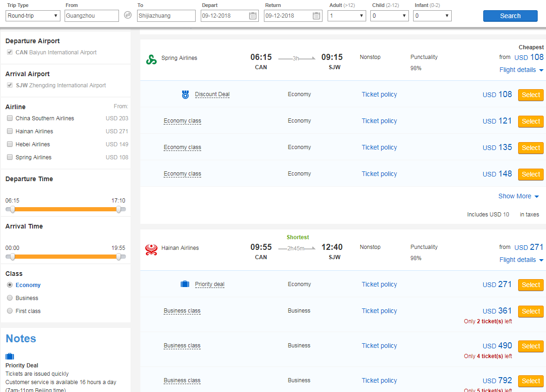
Task: Open the Trip Type dropdown
Action: tap(33, 16)
